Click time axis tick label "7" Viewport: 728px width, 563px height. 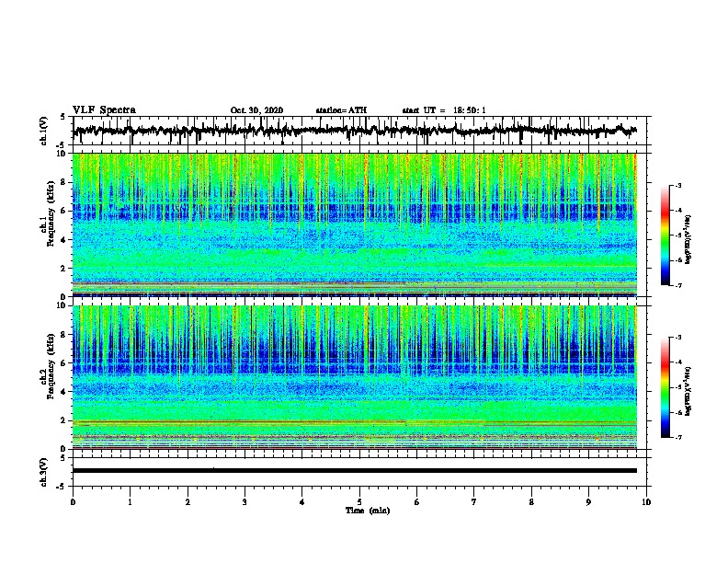click(474, 502)
